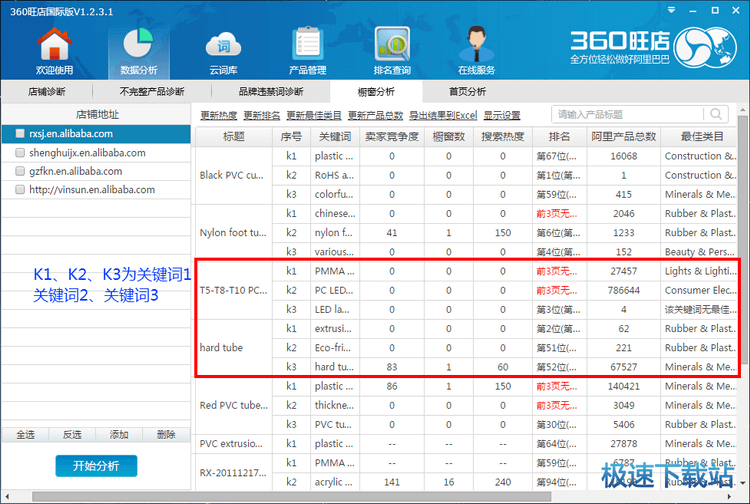Screen dimensions: 750x504
Task: Click the 360旺店 globe logo
Action: pos(705,46)
